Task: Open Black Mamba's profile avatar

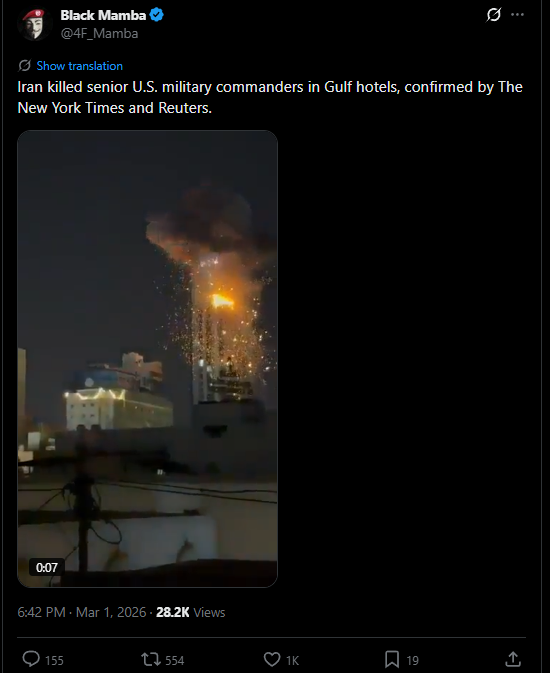Action: (35, 24)
